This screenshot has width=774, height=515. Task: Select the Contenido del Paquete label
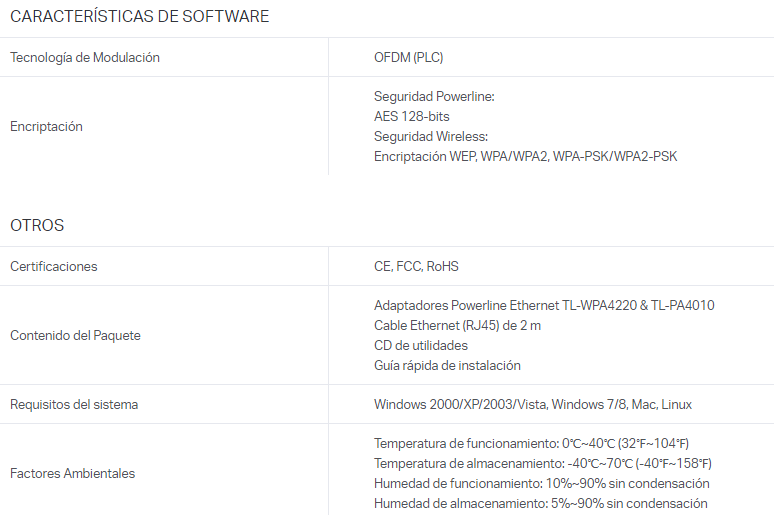(x=76, y=335)
